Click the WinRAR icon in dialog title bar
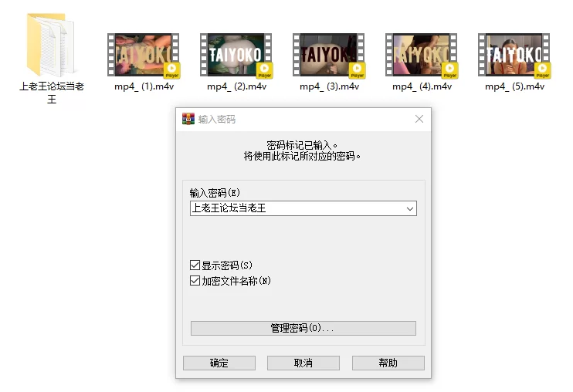The image size is (573, 392). pyautogui.click(x=188, y=119)
